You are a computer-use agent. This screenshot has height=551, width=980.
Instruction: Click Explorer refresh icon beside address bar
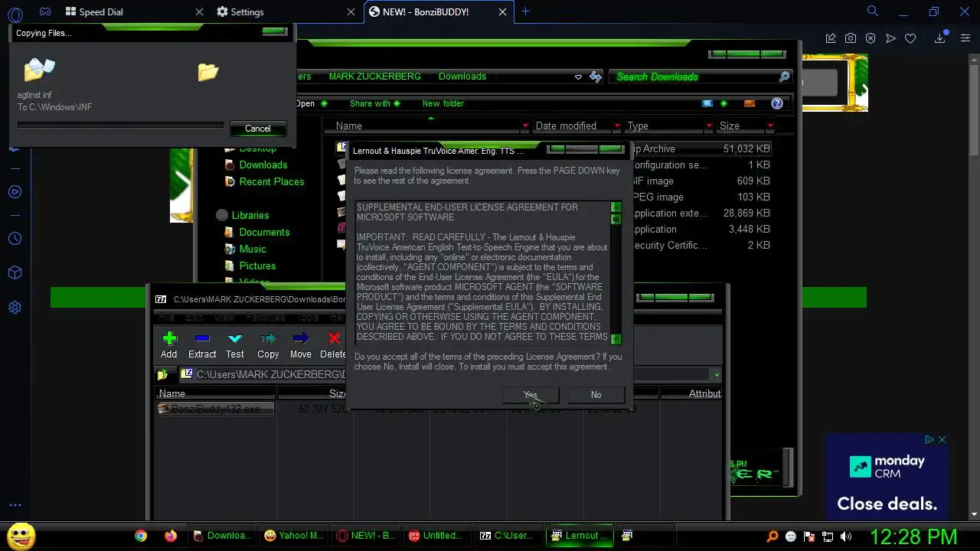(596, 77)
